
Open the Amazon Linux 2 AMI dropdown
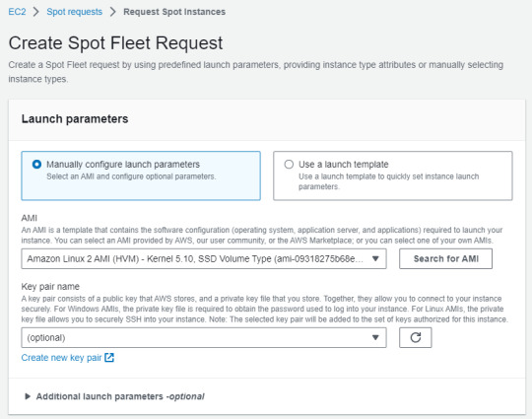tap(204, 258)
